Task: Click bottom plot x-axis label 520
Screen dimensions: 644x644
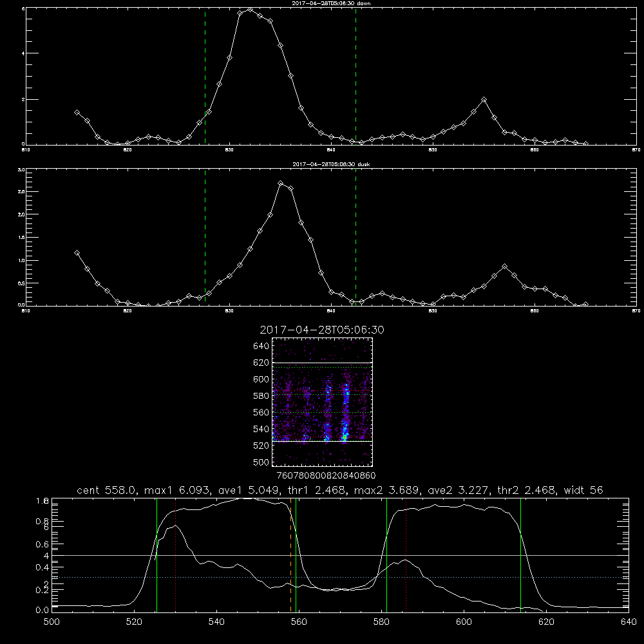Action: (134, 622)
